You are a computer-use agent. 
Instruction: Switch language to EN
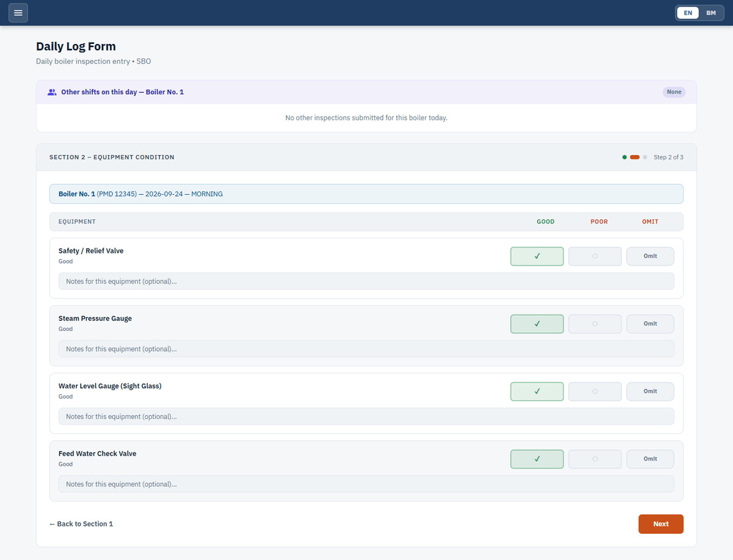(x=688, y=13)
